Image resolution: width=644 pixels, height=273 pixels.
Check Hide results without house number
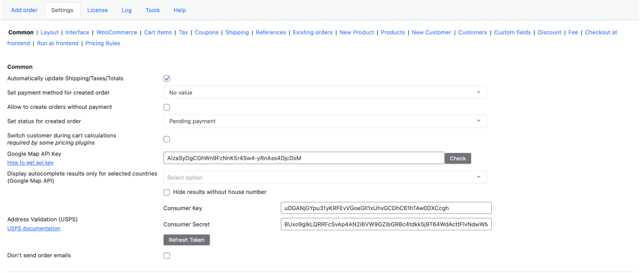[167, 192]
